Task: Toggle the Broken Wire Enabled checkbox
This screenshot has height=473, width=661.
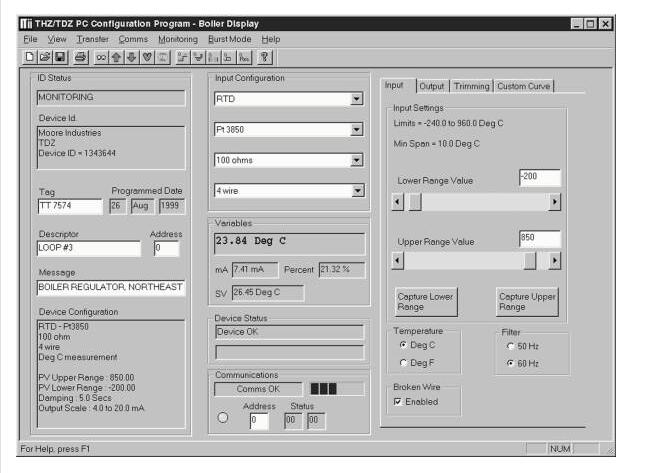Action: (x=399, y=402)
